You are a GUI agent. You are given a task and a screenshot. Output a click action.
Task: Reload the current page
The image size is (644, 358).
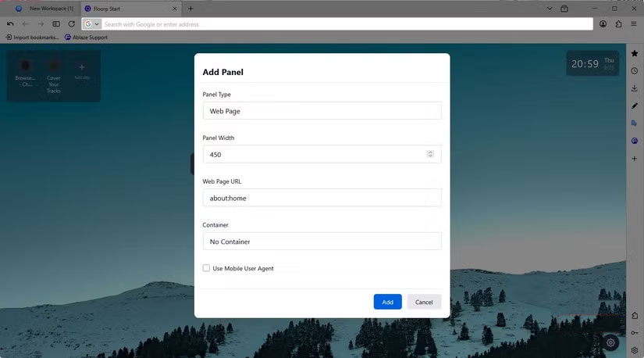pyautogui.click(x=72, y=24)
